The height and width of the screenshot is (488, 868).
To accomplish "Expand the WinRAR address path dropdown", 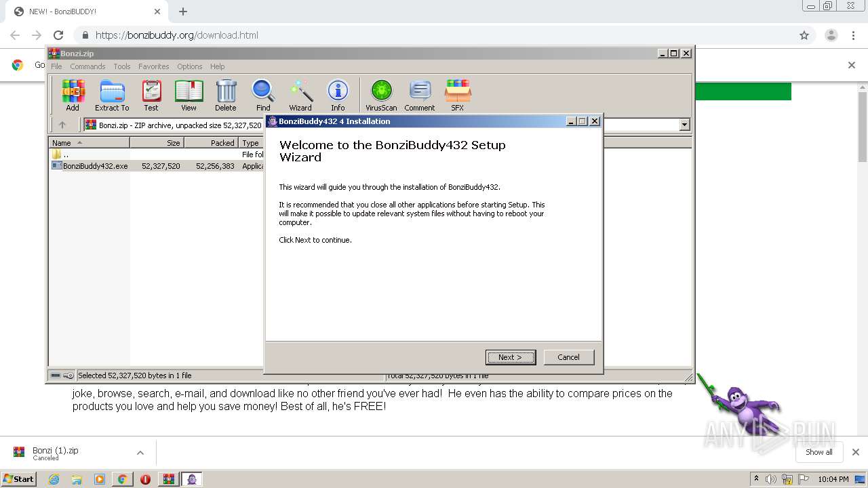I will click(x=684, y=125).
